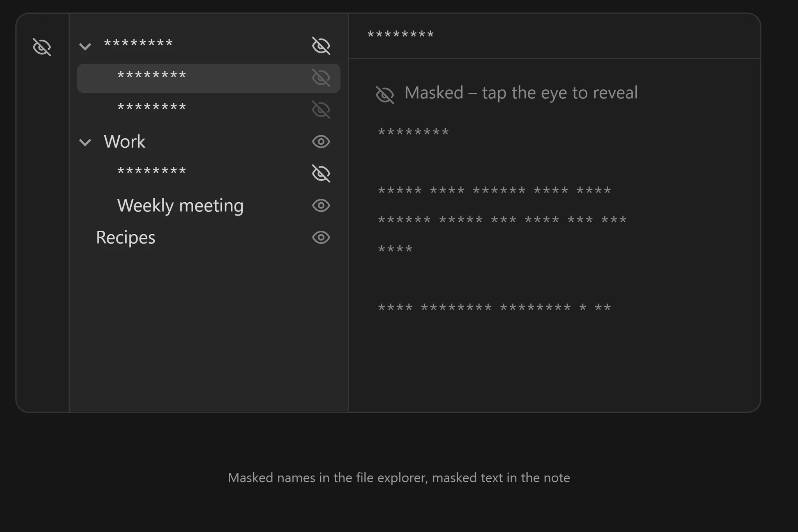The image size is (798, 532).
Task: Toggle eye icon of the masked file below the highlighted one
Action: coord(321,110)
